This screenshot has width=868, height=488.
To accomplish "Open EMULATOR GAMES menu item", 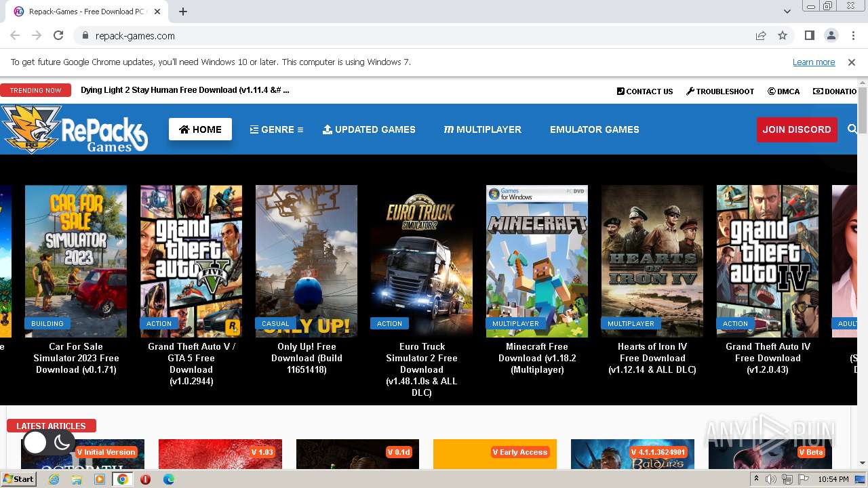I will [594, 129].
